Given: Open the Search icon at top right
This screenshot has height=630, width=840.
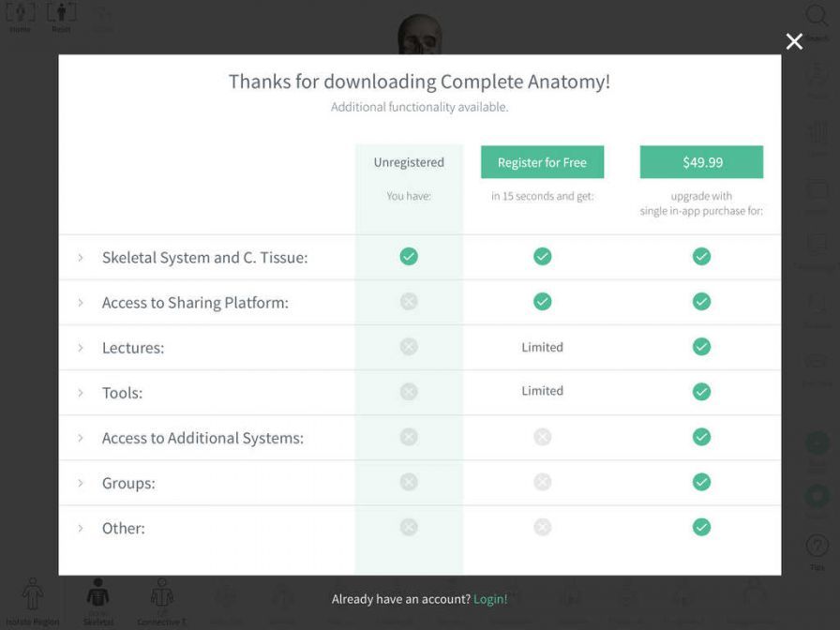Looking at the screenshot, I should pos(817,18).
